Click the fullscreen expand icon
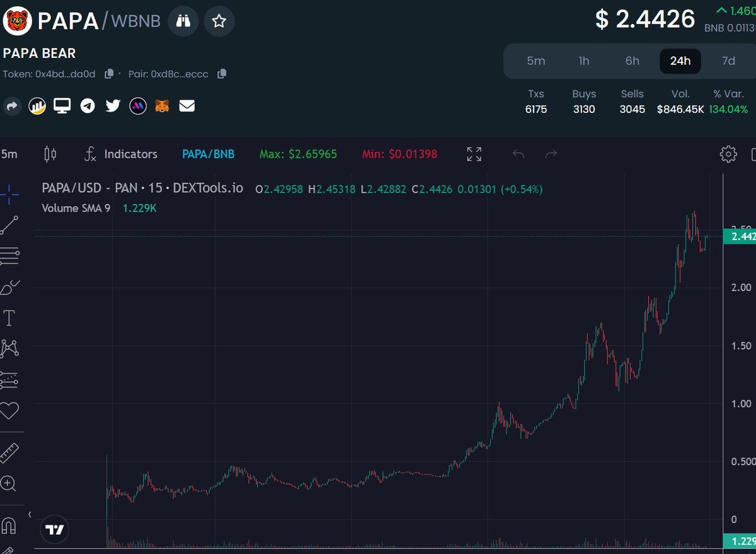Image resolution: width=756 pixels, height=554 pixels. coord(474,154)
